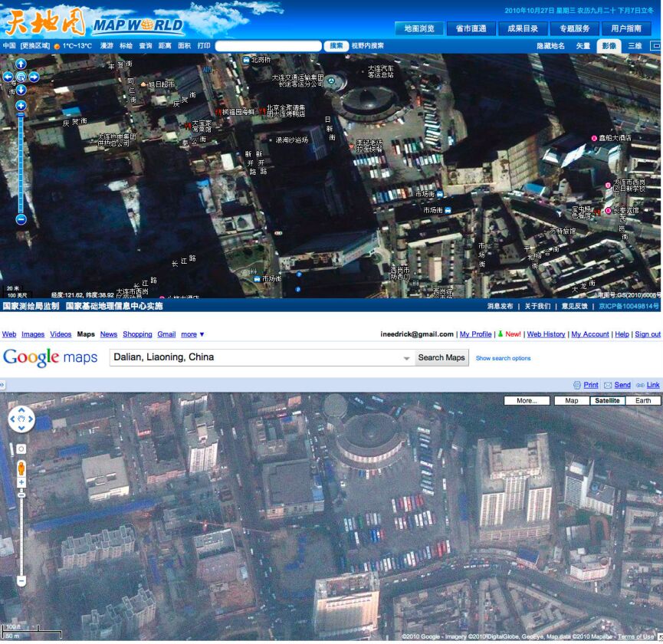Open the Google Videos link
The height and width of the screenshot is (644, 663).
[61, 334]
